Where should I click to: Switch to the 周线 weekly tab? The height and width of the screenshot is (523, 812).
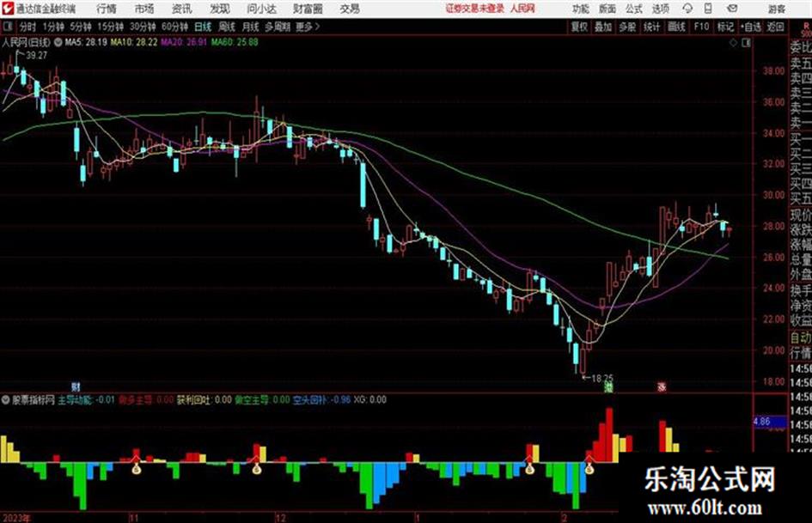(227, 27)
